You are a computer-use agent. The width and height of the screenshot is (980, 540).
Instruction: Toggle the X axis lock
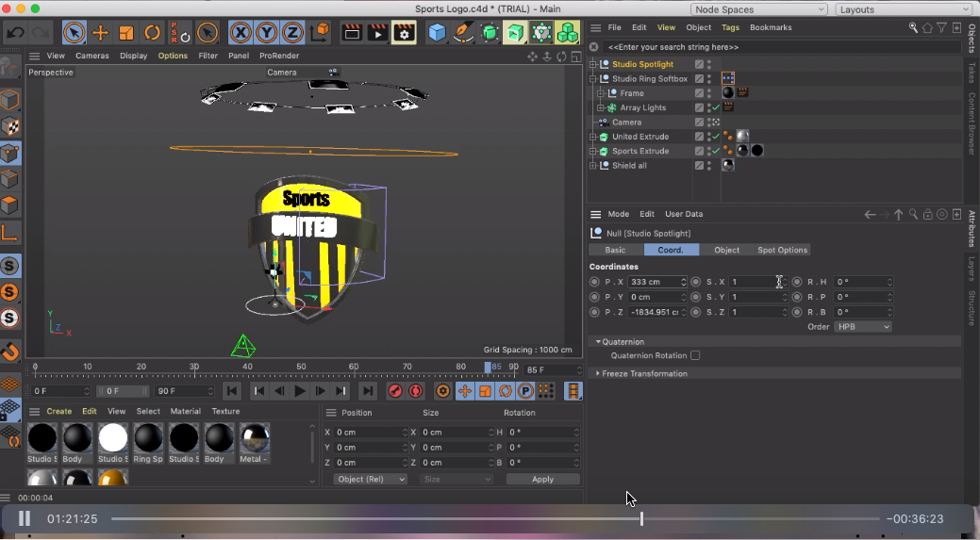click(241, 33)
